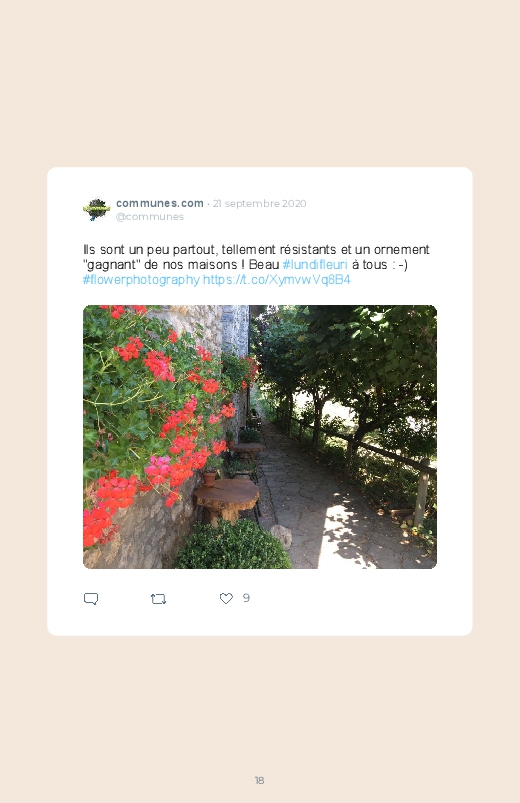Follow the #flowerphotography hashtag
This screenshot has height=803, width=520.
(x=141, y=280)
